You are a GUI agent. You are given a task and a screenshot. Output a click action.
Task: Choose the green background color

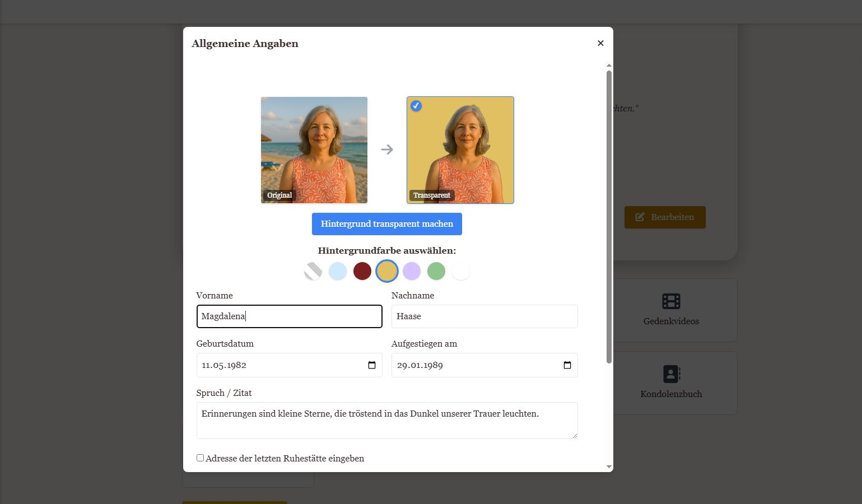[x=436, y=271]
